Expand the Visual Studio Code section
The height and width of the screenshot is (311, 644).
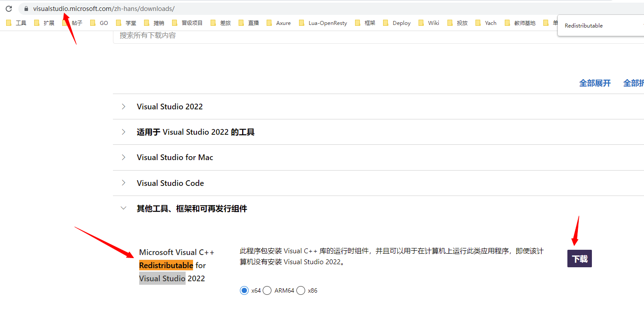pos(378,183)
